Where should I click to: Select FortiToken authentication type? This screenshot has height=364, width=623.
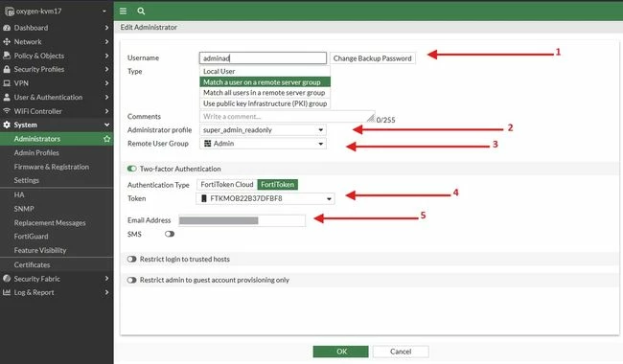[277, 185]
